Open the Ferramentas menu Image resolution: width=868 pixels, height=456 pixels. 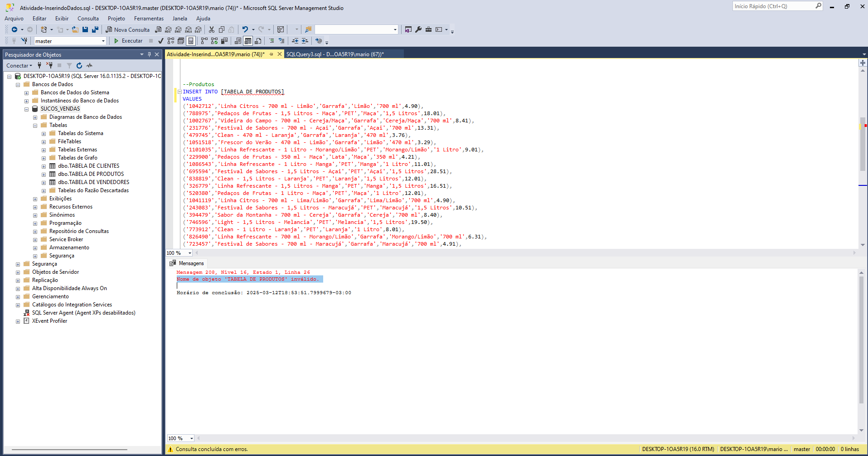click(x=149, y=19)
